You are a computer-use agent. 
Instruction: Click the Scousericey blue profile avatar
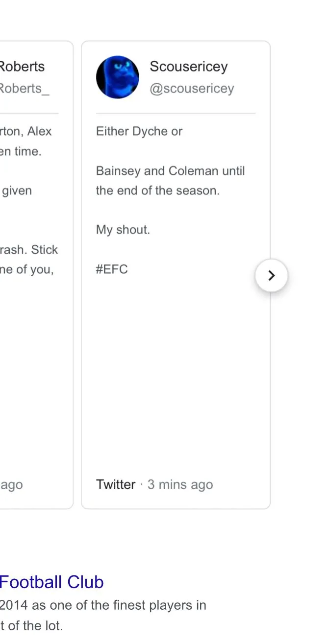[x=117, y=77]
